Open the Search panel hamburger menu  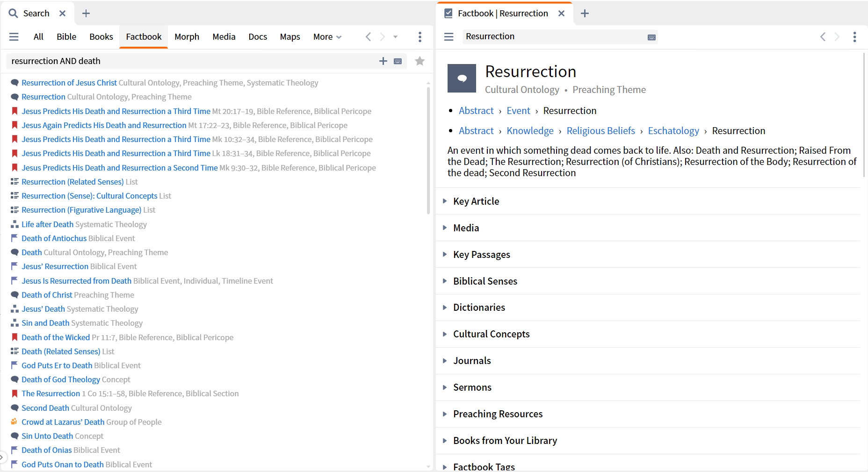pyautogui.click(x=14, y=37)
